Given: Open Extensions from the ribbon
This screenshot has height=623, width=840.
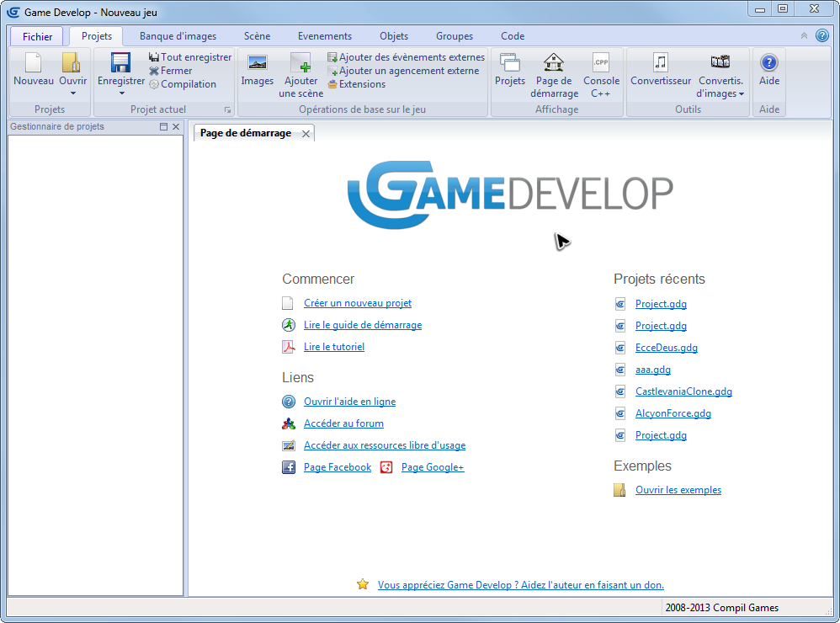Looking at the screenshot, I should [x=356, y=84].
